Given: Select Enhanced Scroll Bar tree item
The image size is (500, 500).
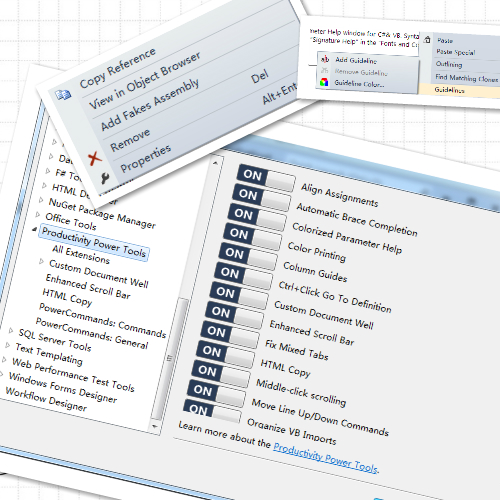Looking at the screenshot, I should (88, 286).
